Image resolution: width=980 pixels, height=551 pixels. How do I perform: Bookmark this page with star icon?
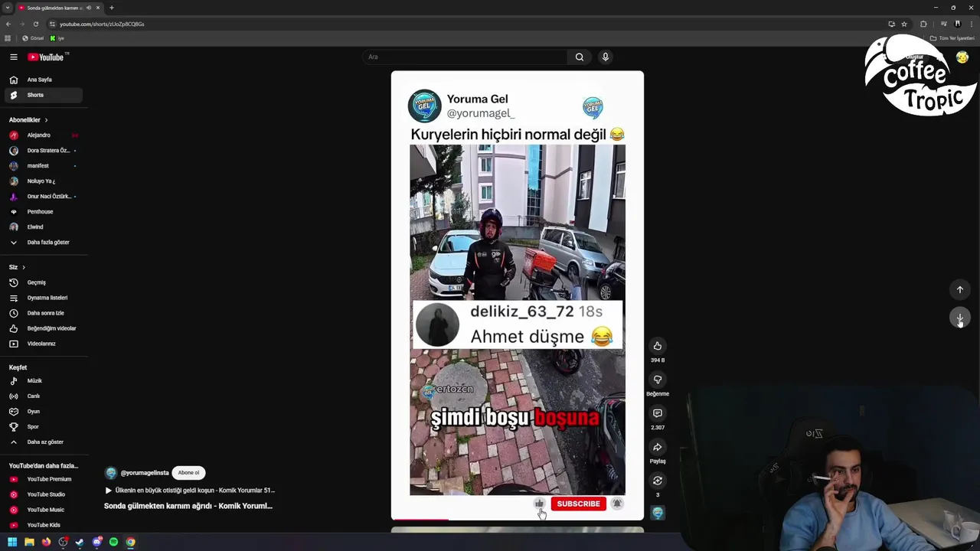[x=904, y=24]
